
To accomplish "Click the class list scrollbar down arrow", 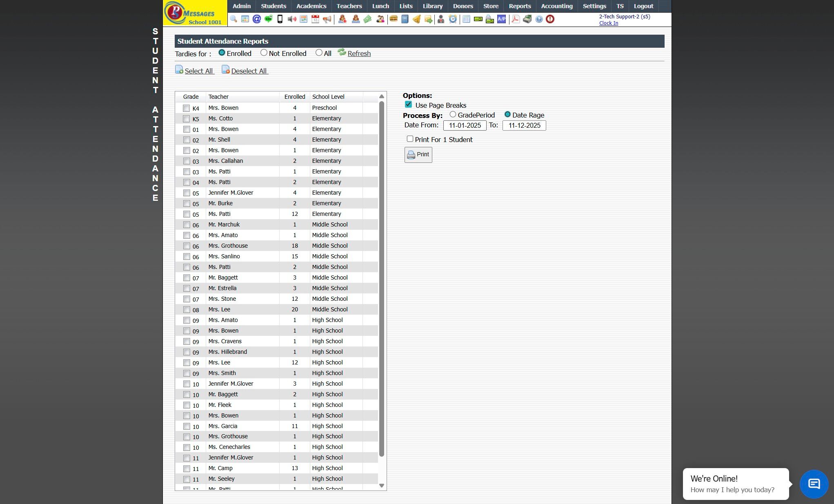I will pyautogui.click(x=382, y=486).
